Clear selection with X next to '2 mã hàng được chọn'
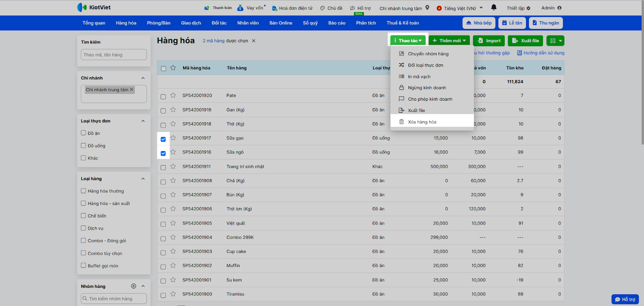Viewport: 644px width, 306px height. 254,41
